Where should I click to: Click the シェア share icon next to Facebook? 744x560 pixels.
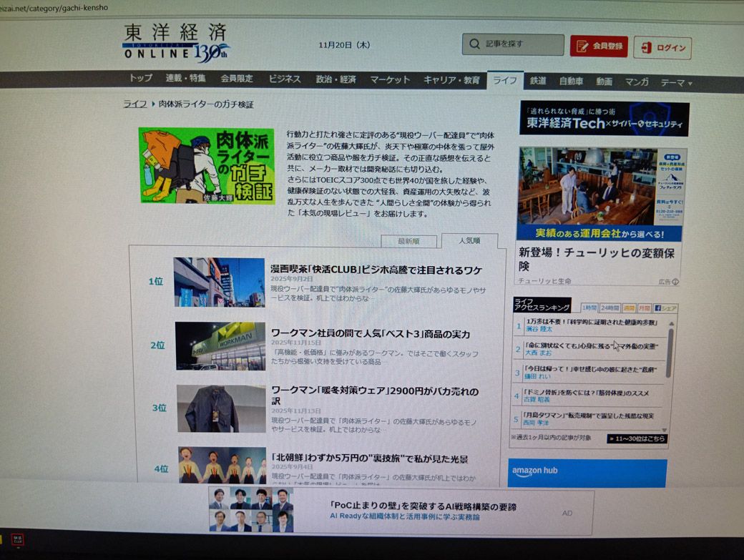[670, 307]
